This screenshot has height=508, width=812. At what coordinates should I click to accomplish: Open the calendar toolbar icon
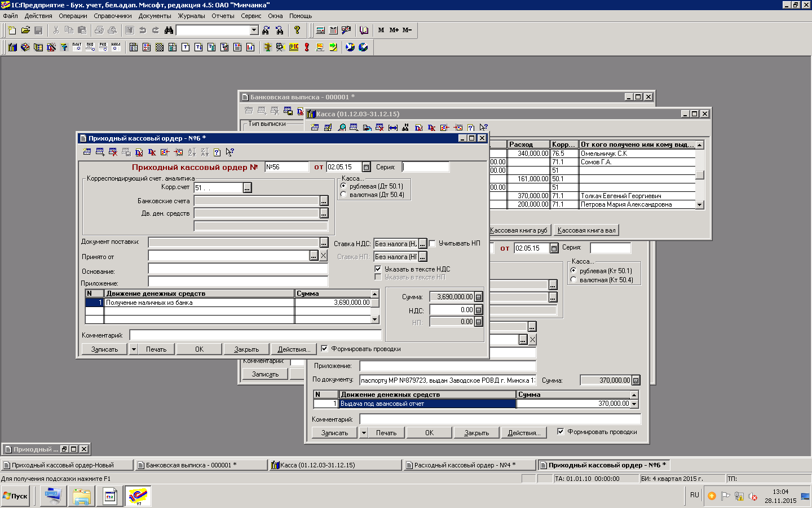coord(333,30)
